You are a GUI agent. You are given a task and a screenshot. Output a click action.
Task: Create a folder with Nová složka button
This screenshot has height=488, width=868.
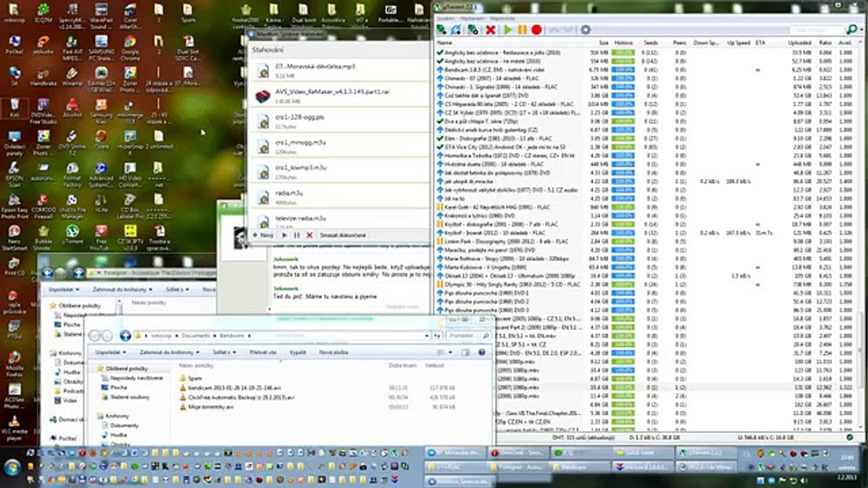pos(334,352)
